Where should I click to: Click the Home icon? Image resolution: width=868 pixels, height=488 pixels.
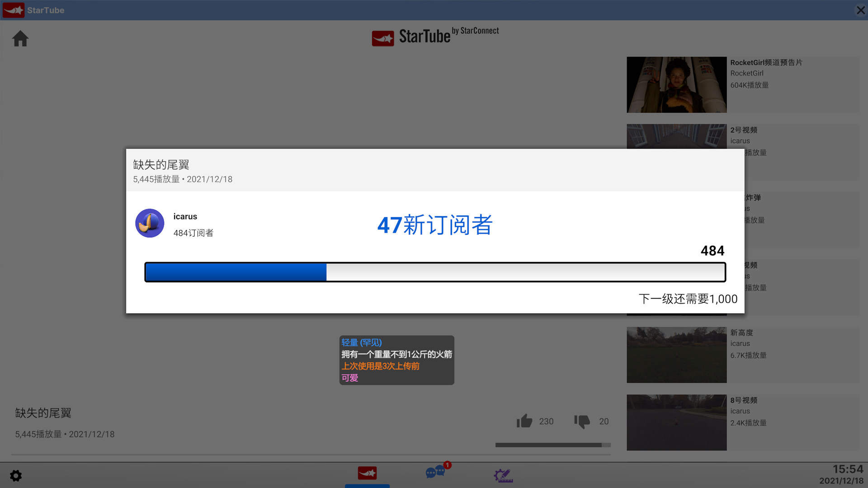point(20,39)
